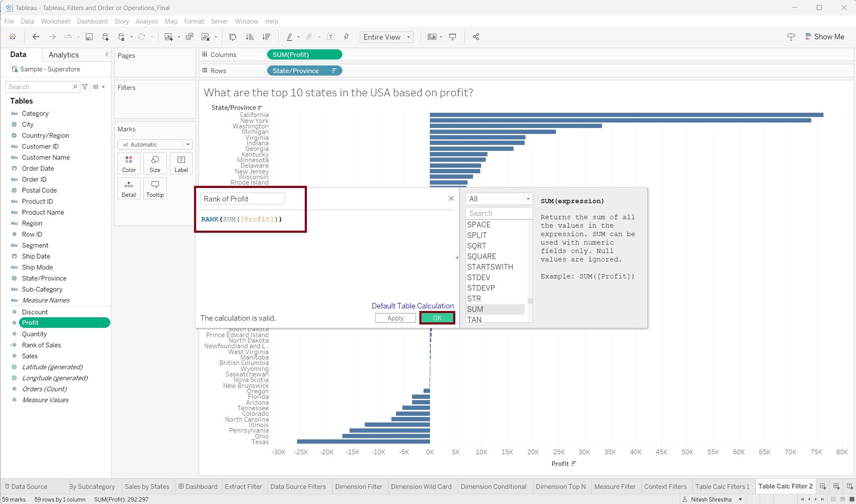856x504 pixels.
Task: Click the Save workbook icon
Action: click(89, 37)
